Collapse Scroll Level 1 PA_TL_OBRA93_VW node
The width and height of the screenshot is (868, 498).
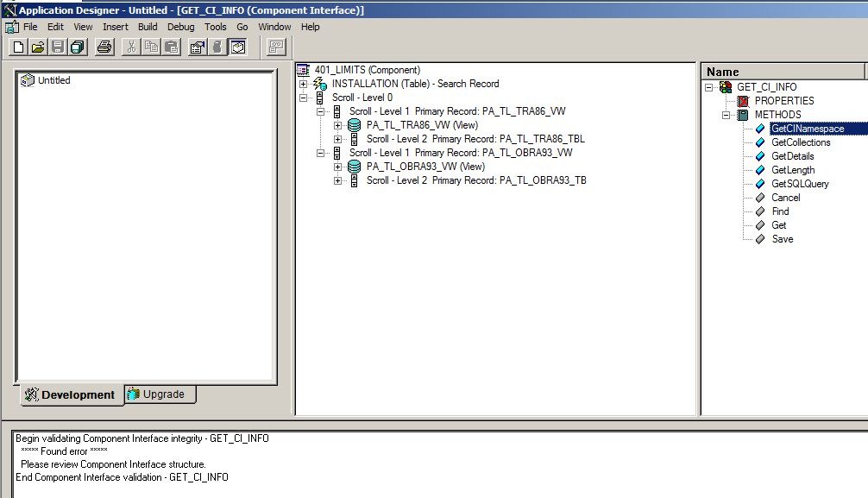tap(320, 153)
